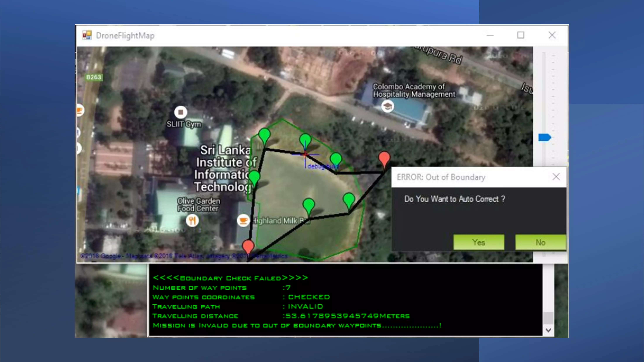Click the red crosshair map center marker
The image size is (644, 362).
(x=305, y=154)
